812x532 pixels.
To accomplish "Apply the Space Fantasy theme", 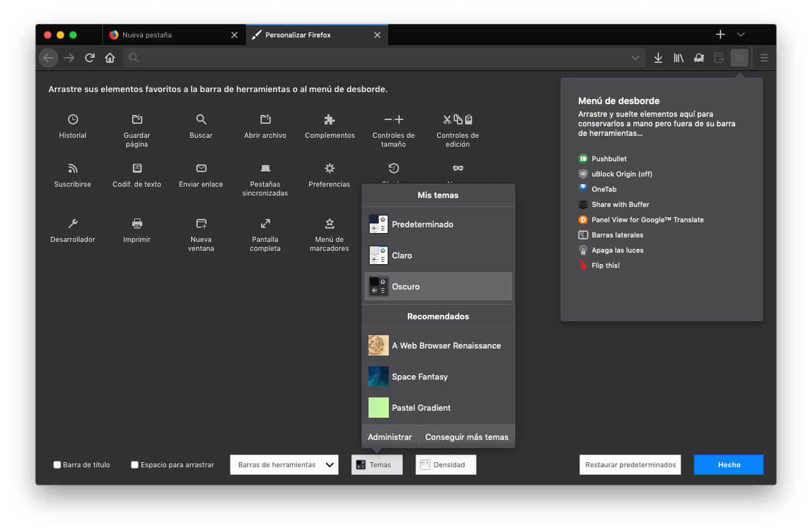I will [438, 376].
